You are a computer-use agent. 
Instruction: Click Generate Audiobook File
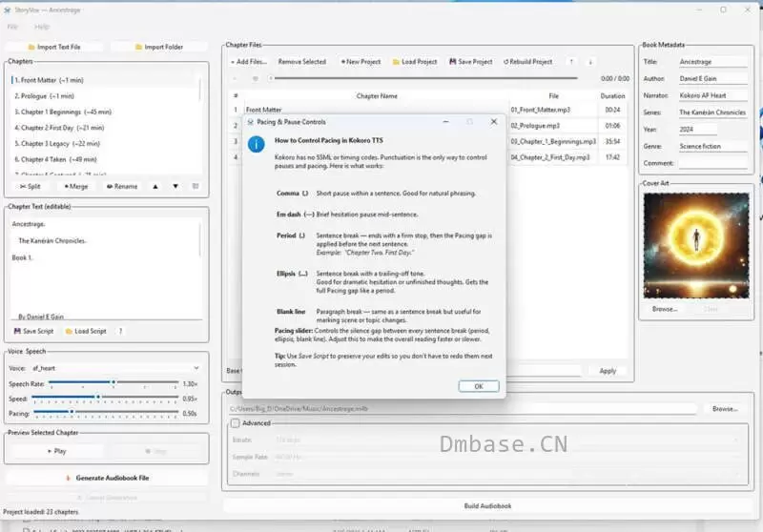[x=108, y=478]
